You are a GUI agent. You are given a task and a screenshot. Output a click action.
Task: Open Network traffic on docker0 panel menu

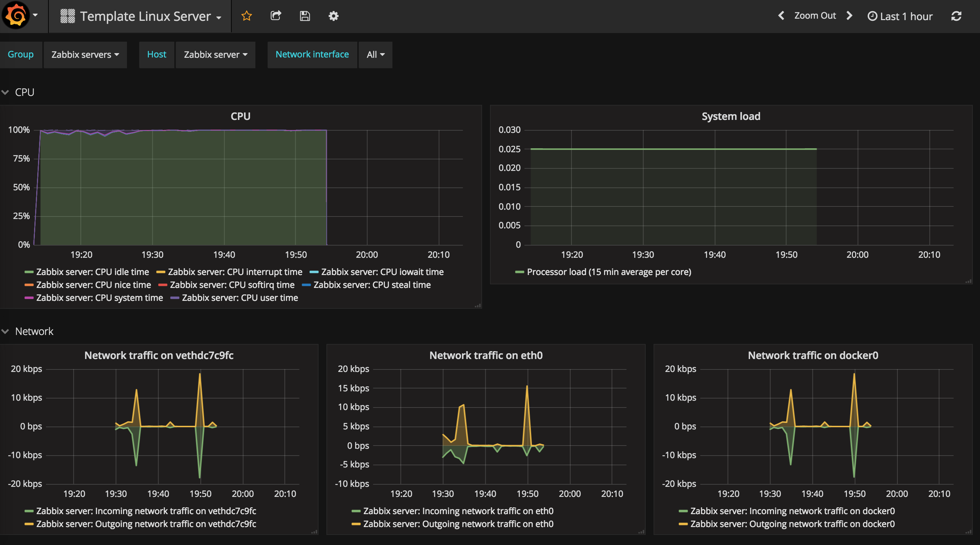tap(813, 355)
